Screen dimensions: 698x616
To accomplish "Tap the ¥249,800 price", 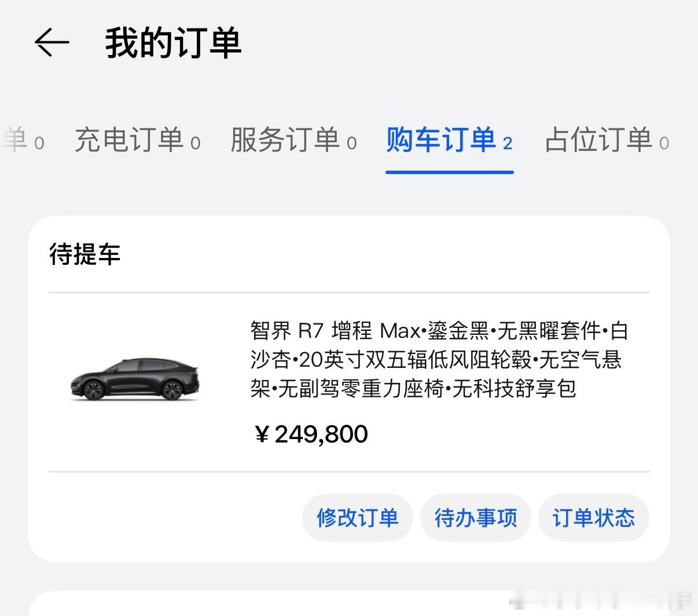I will 311,434.
